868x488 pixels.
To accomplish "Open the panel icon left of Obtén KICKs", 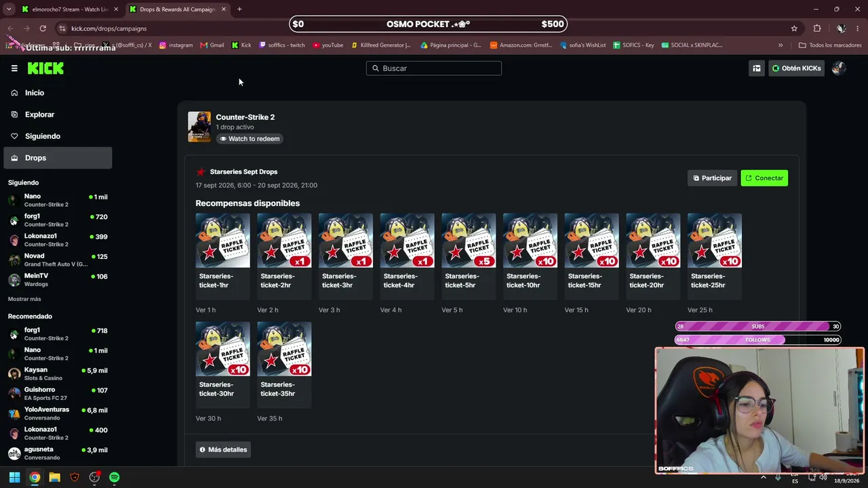I will tap(756, 68).
